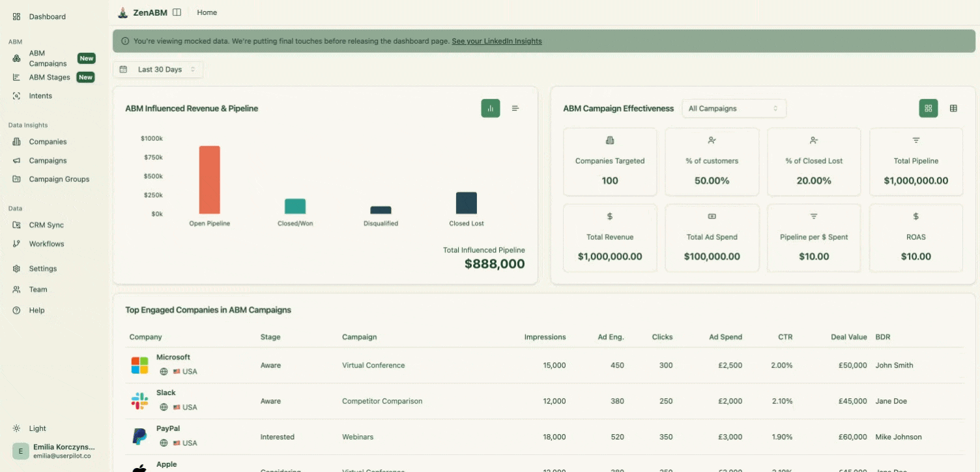Click the Microsoft company logo
980x472 pixels.
[139, 365]
